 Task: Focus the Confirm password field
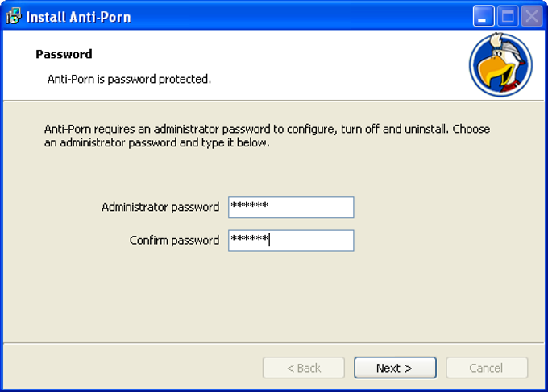(291, 241)
